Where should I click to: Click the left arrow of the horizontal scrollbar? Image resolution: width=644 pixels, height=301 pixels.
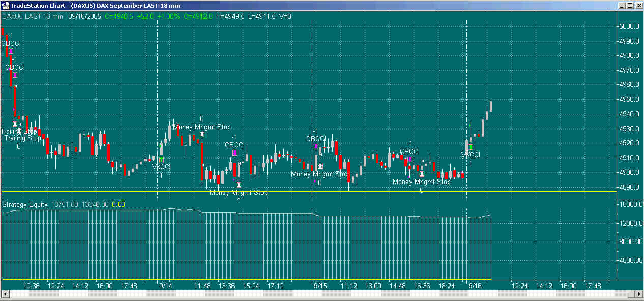coord(5,294)
